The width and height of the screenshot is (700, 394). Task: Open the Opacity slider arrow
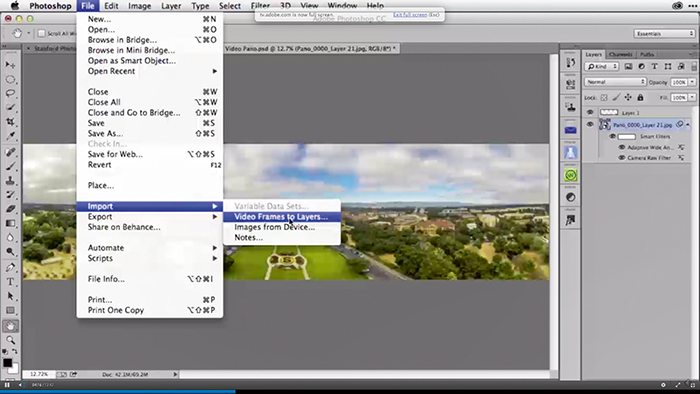point(692,82)
